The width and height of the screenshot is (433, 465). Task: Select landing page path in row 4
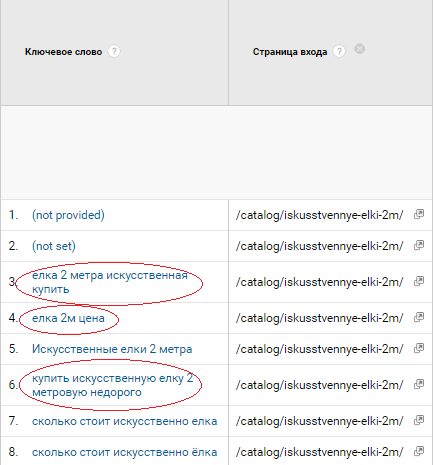click(x=320, y=318)
